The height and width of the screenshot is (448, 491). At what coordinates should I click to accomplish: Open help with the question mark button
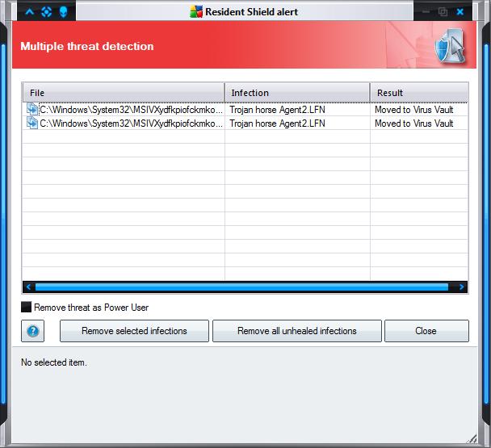[33, 331]
